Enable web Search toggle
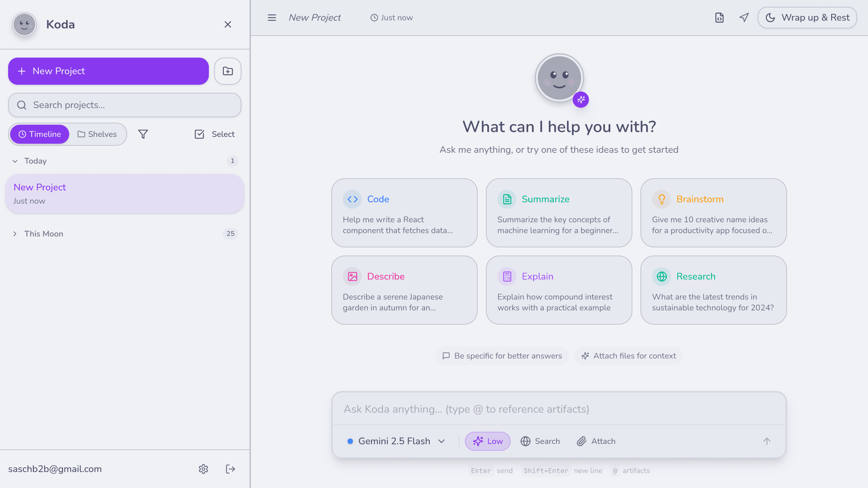The image size is (868, 488). click(x=540, y=441)
